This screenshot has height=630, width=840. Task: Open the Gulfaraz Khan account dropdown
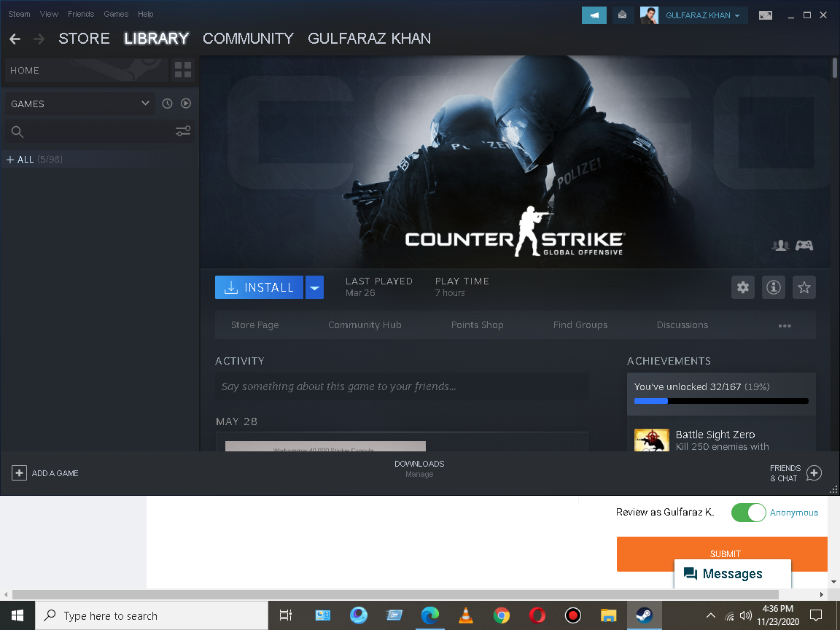click(703, 15)
